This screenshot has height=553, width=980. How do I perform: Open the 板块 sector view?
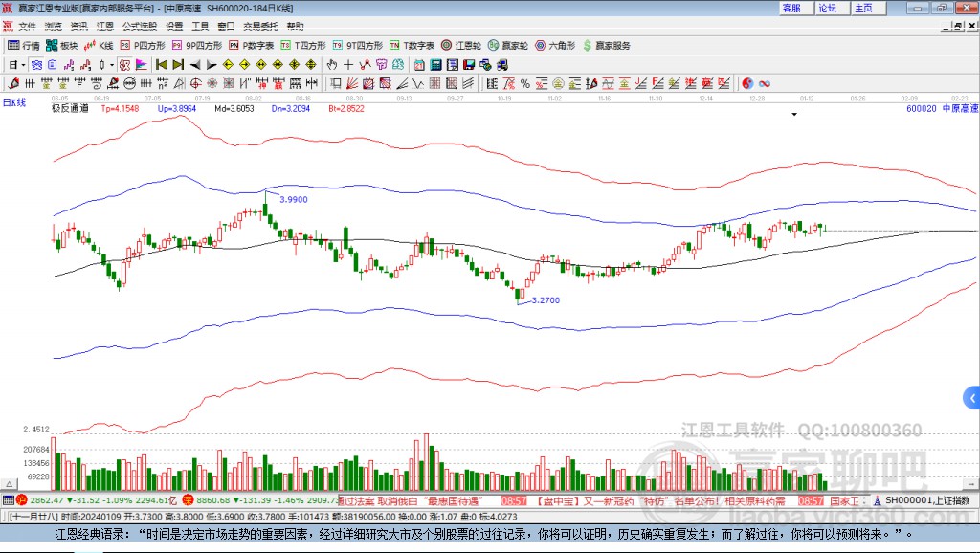(62, 45)
